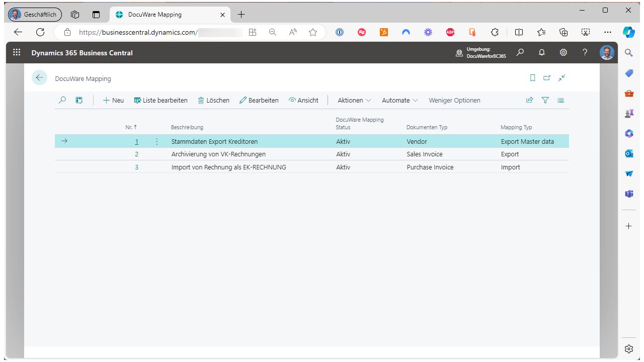The height and width of the screenshot is (362, 644).
Task: Open Business Central settings gear
Action: [563, 52]
